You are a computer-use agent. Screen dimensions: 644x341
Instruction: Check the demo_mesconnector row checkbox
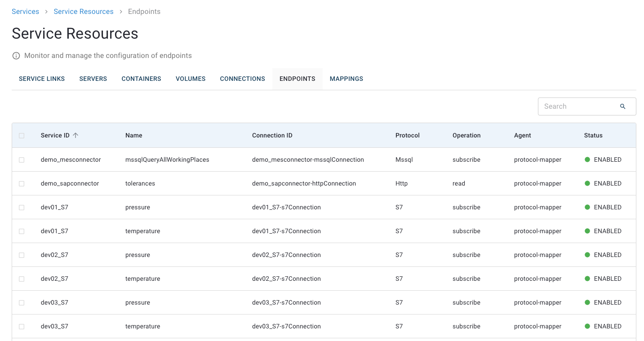(22, 160)
